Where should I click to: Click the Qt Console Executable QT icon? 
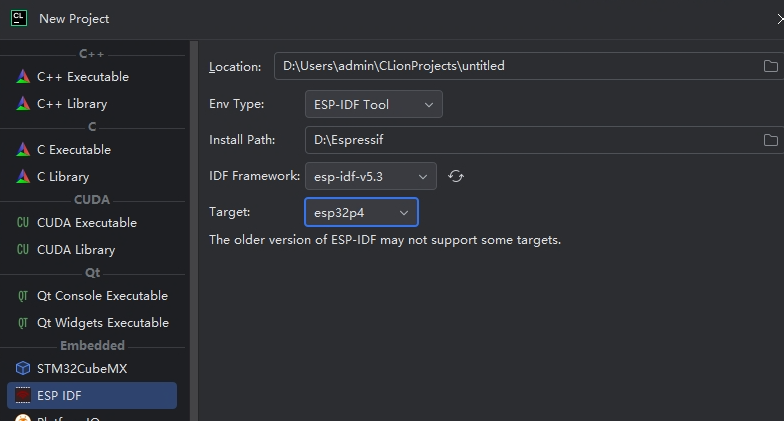[x=23, y=296]
